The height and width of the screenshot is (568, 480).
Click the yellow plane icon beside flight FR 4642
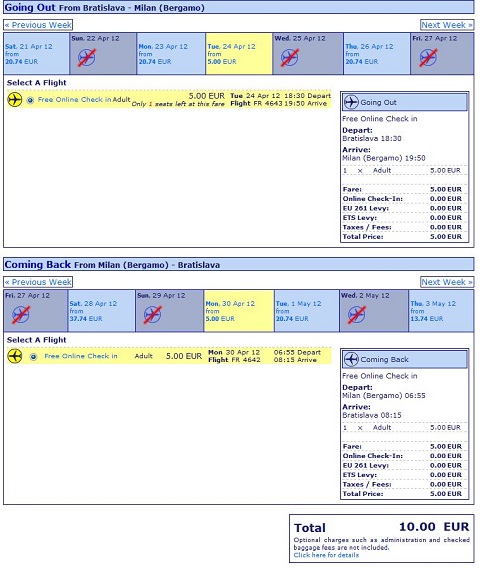click(14, 356)
